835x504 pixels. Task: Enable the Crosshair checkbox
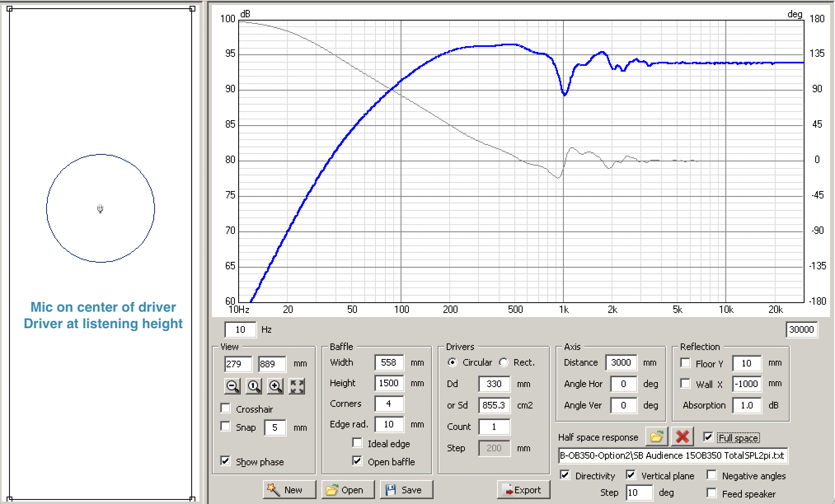pos(225,408)
